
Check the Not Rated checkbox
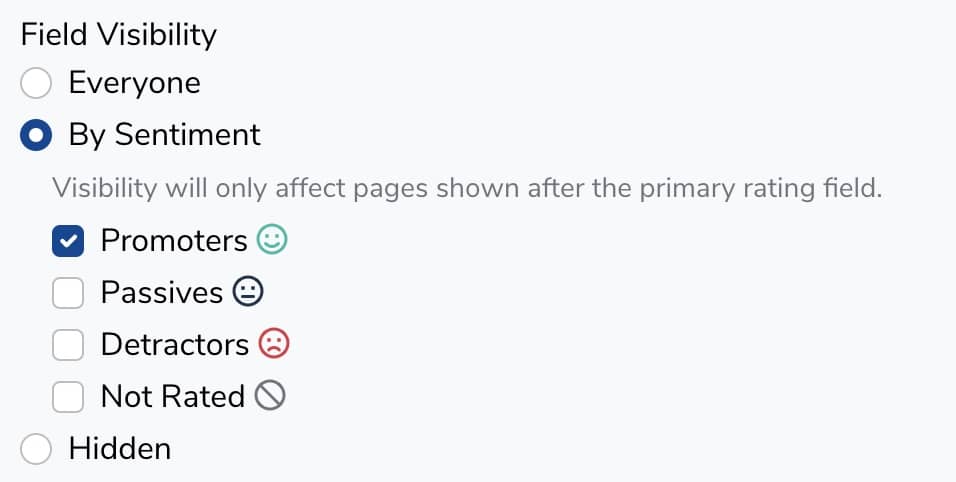tap(68, 396)
